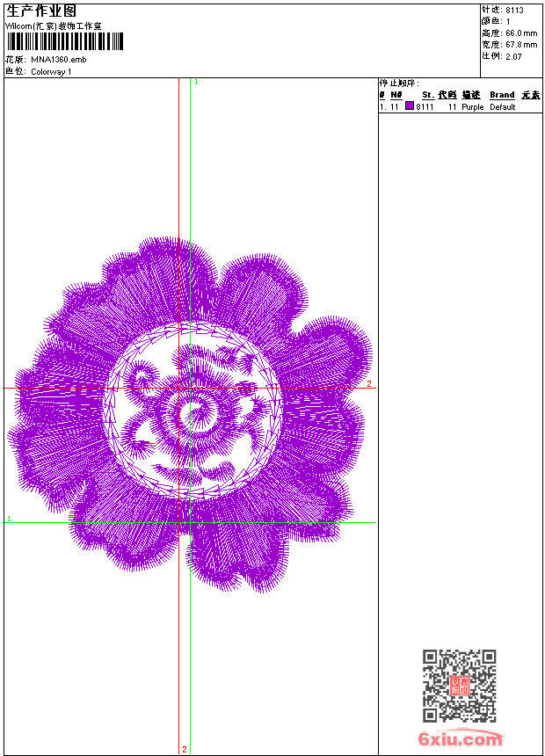This screenshot has height=756, width=545.
Task: Click the barcode under the Wilcom header
Action: pos(64,41)
